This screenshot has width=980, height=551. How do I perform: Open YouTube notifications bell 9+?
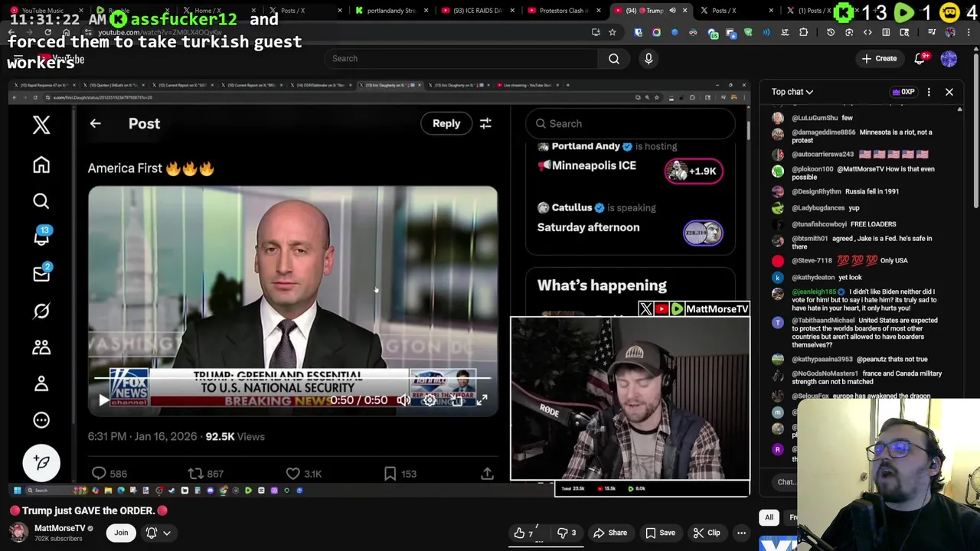tap(920, 58)
